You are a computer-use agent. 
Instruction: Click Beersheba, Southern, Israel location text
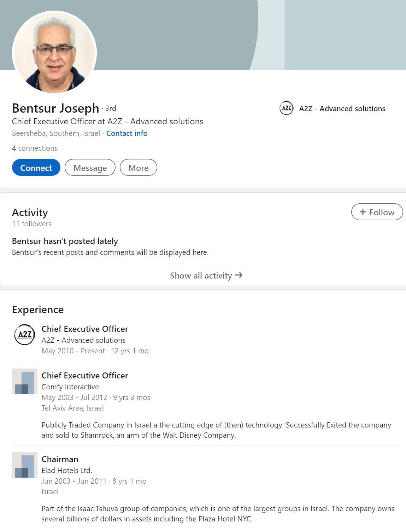56,133
